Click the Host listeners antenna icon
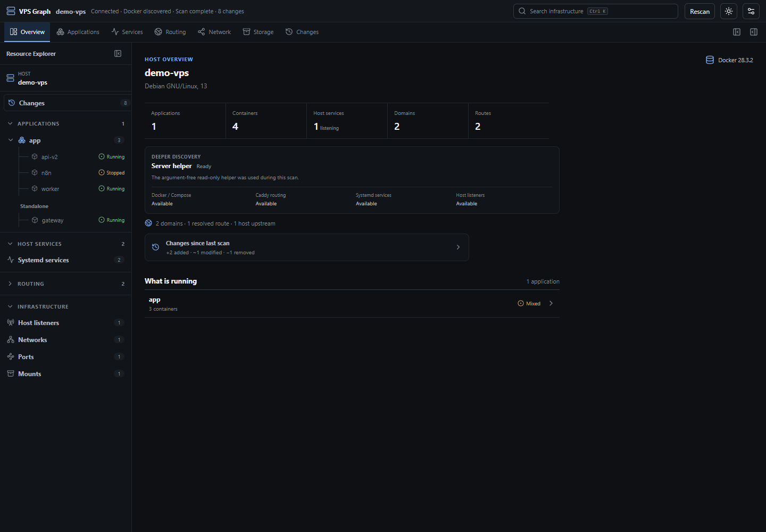This screenshot has width=766, height=532. (x=11, y=323)
